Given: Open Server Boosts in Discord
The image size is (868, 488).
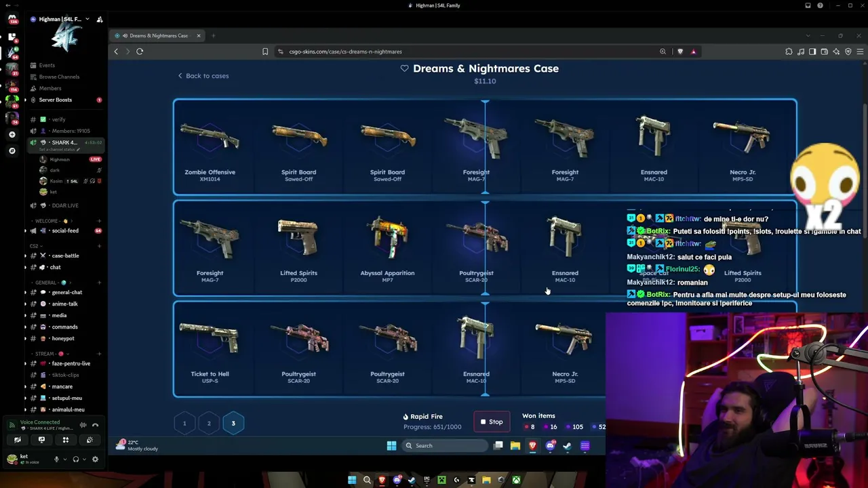Looking at the screenshot, I should pos(65,100).
